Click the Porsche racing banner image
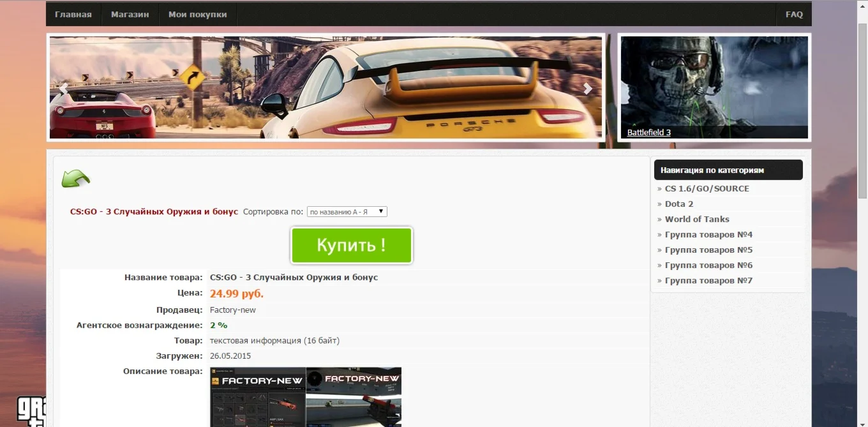The image size is (868, 427). (x=325, y=87)
